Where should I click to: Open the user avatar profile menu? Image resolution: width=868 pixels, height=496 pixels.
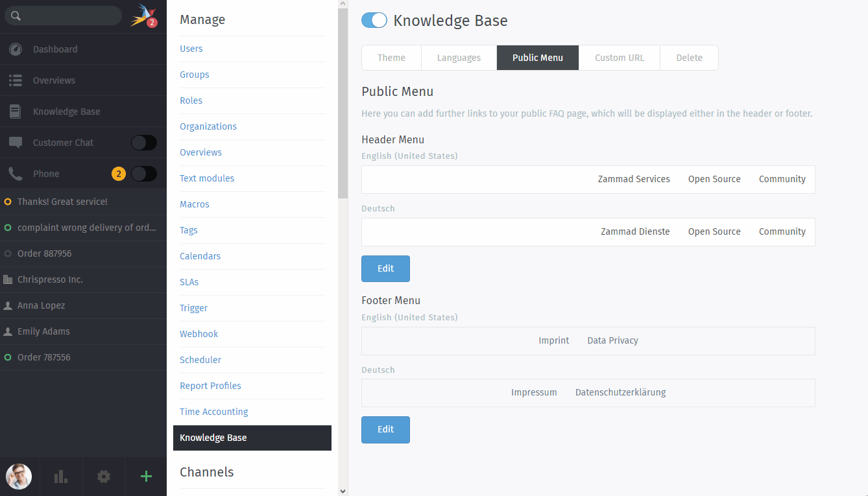19,477
